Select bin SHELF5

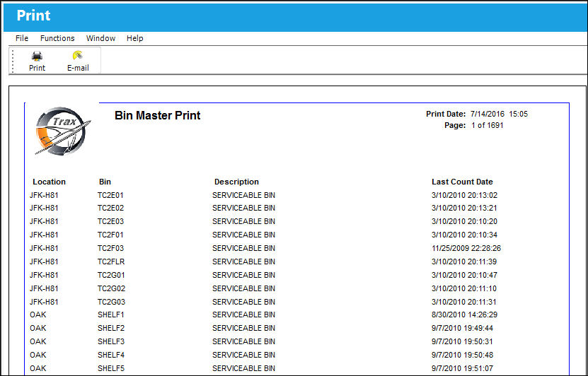(x=111, y=368)
